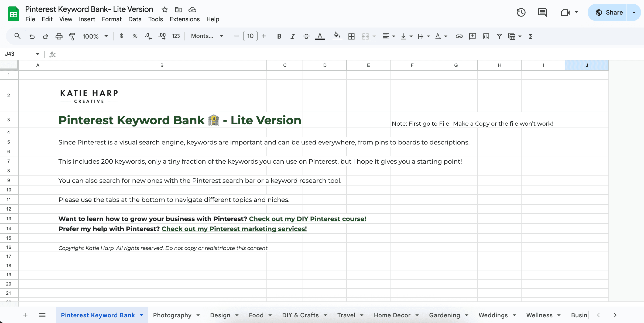Viewport: 644px width, 323px height.
Task: Open the all sheets list
Action: pyautogui.click(x=42, y=315)
